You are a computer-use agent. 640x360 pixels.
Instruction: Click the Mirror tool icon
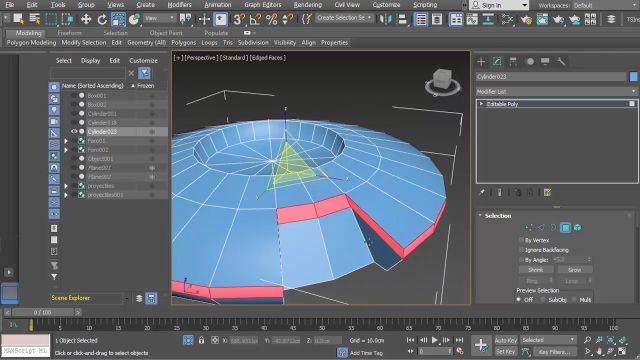(x=386, y=19)
